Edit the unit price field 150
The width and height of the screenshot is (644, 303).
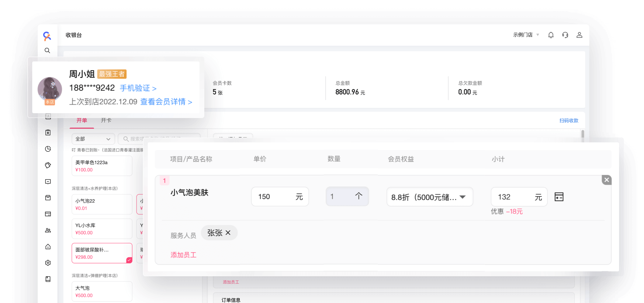pyautogui.click(x=280, y=197)
